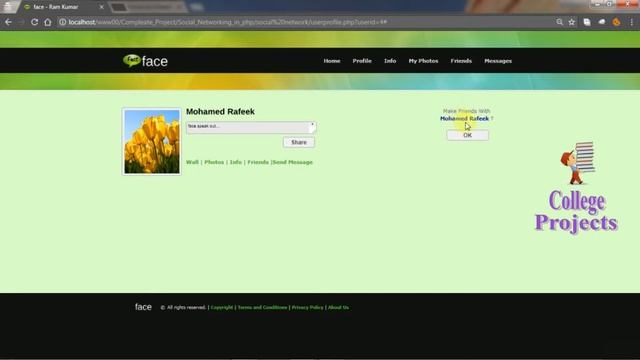This screenshot has width=640, height=360.
Task: Click the site info icon in address bar
Action: [62, 22]
